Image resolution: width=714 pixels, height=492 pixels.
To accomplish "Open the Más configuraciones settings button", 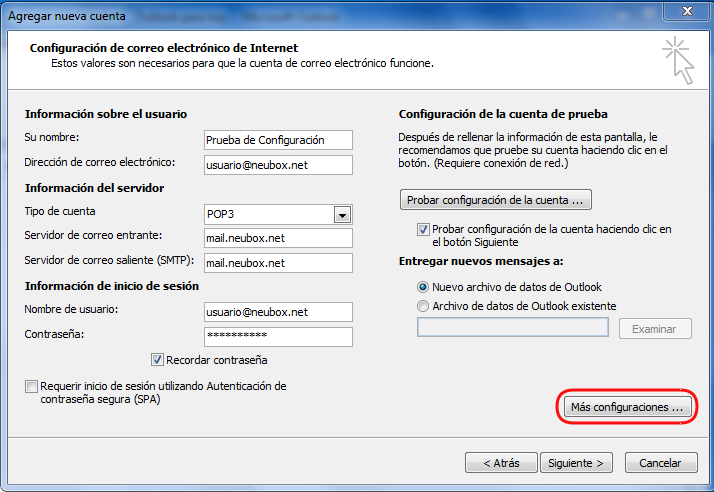I will click(627, 407).
